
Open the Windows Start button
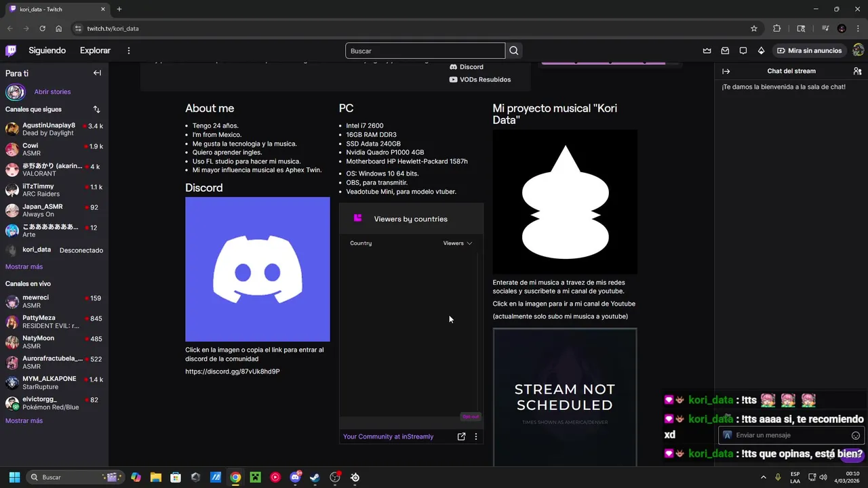[14, 477]
